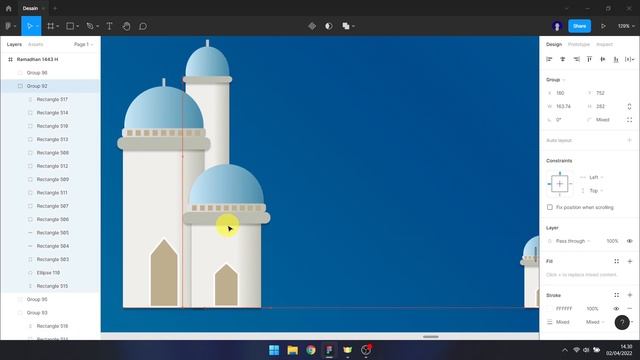Align selection to the bottom
The image size is (640, 360).
[616, 59]
